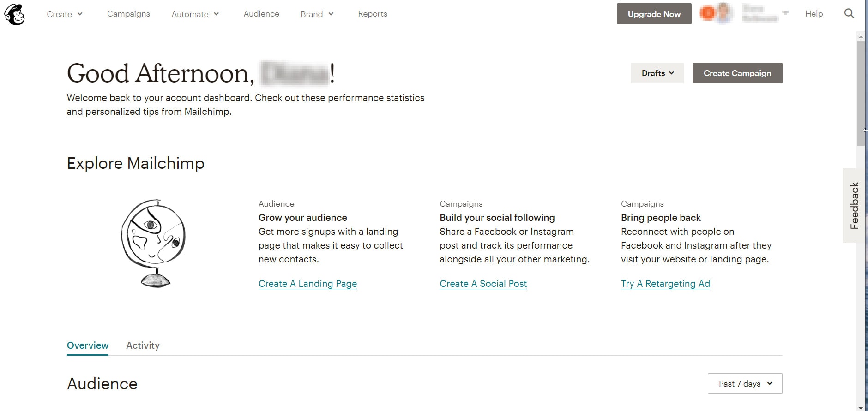Click the Build your social following heading
Viewport: 868px width, 411px height.
[497, 218]
